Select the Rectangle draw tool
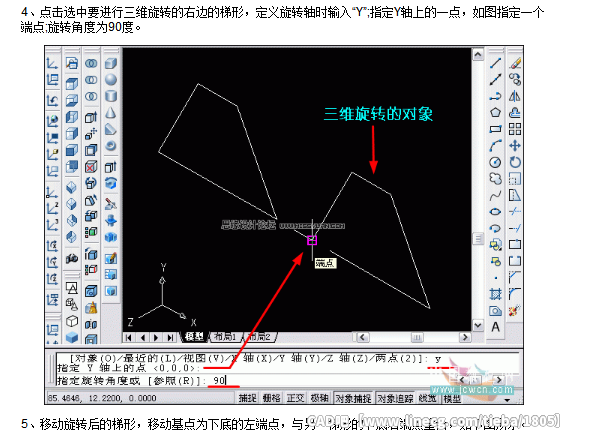 tap(495, 129)
